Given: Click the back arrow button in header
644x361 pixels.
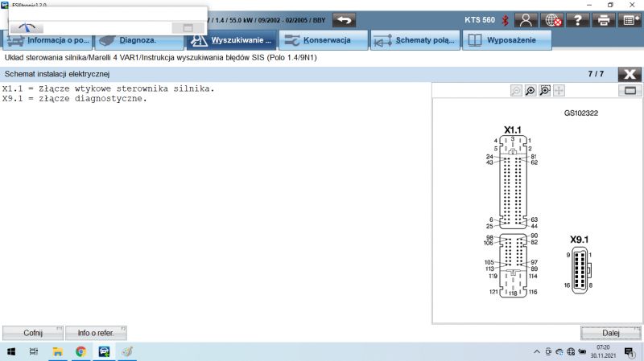Looking at the screenshot, I should pyautogui.click(x=345, y=19).
